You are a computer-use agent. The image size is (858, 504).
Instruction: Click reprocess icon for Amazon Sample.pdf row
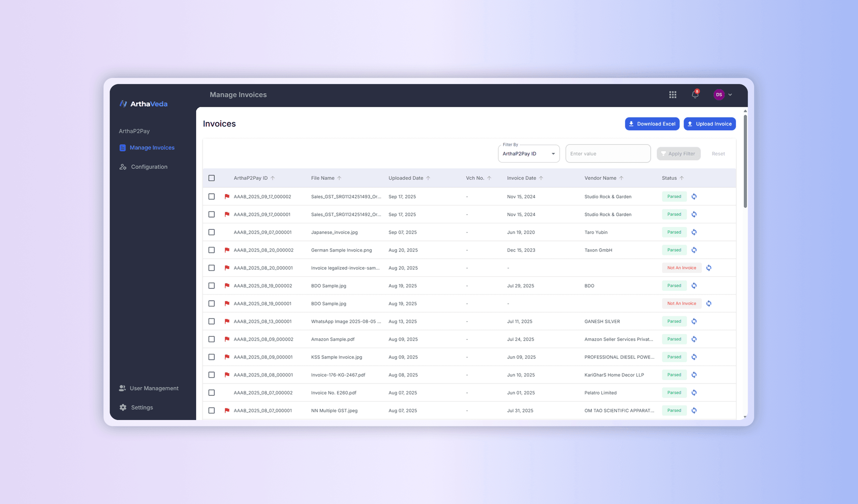point(694,339)
